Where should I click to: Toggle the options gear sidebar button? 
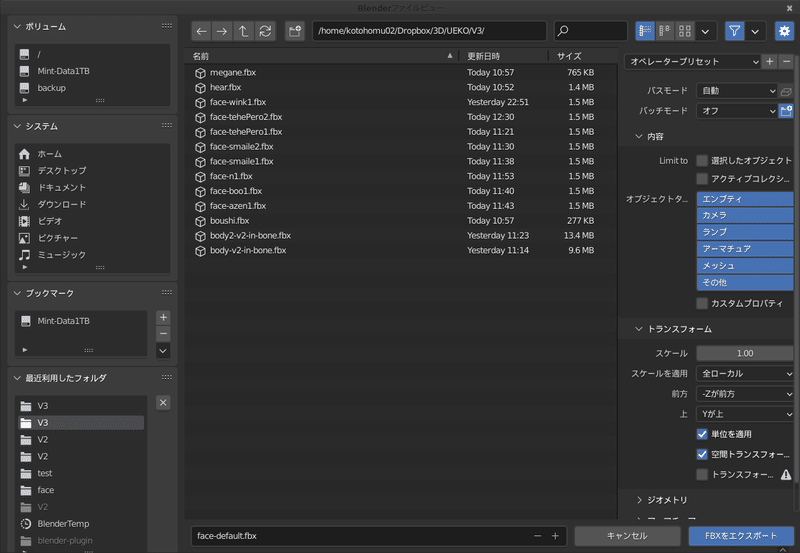[784, 31]
